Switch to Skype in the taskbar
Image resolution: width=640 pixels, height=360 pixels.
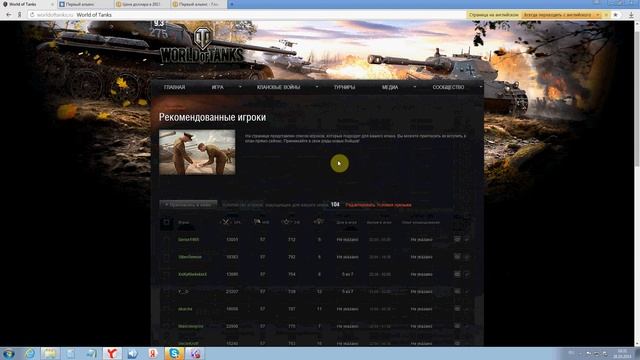click(x=174, y=353)
